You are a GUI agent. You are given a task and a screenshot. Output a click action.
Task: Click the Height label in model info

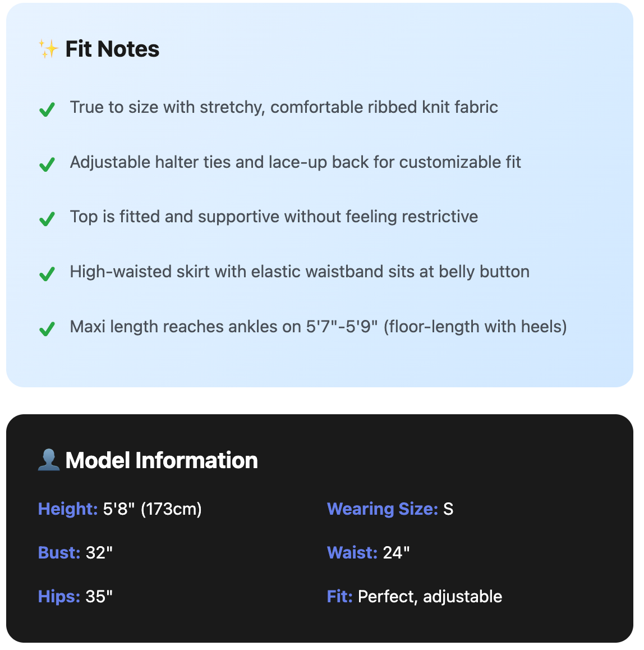click(68, 509)
